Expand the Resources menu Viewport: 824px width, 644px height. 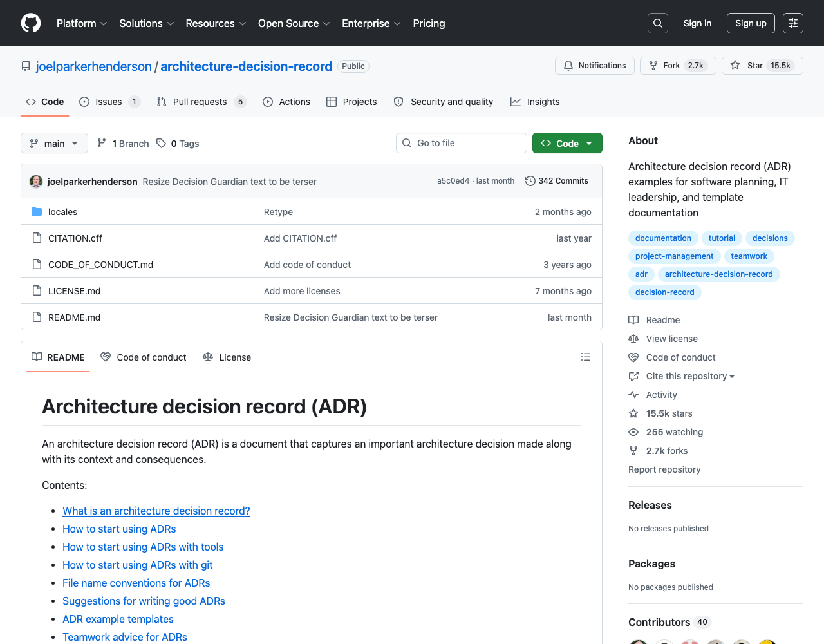pyautogui.click(x=216, y=23)
